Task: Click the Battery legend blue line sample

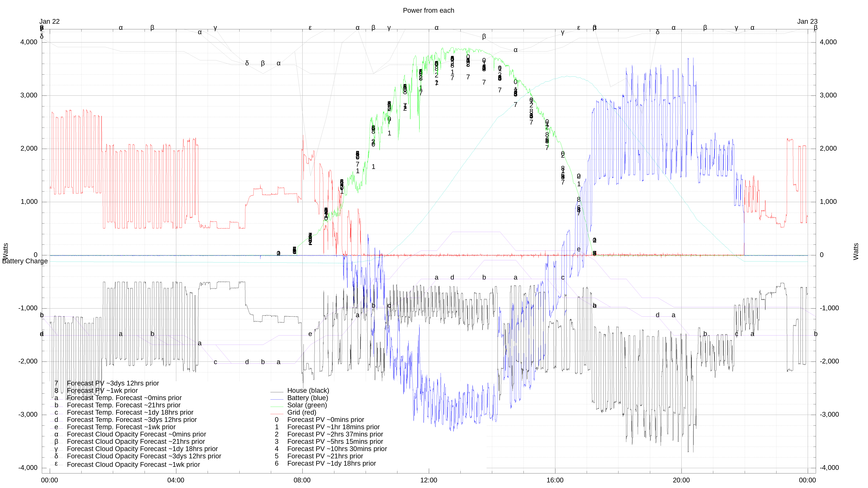Action: (277, 399)
